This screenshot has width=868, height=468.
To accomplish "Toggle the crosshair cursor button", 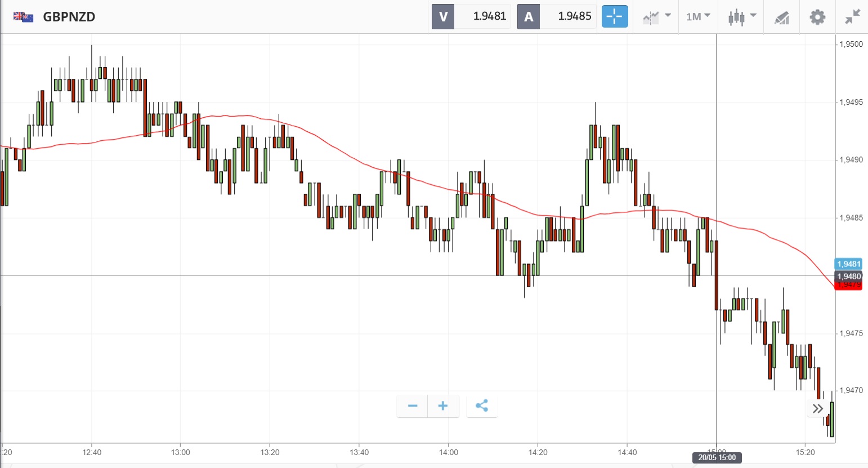I will pos(615,17).
